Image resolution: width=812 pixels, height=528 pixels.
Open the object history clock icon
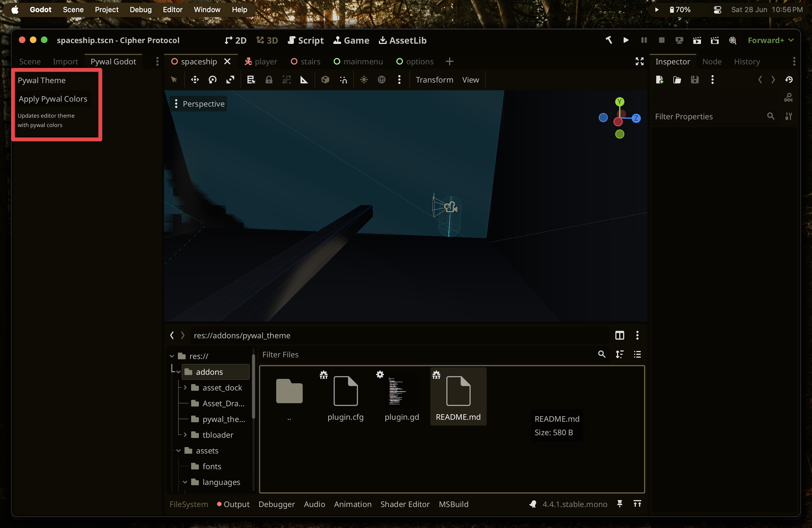789,80
